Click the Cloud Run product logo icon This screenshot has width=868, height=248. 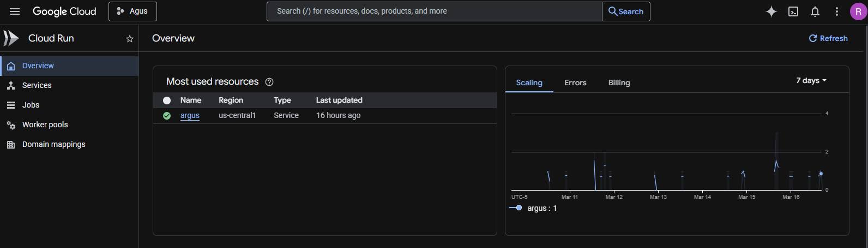[x=11, y=38]
